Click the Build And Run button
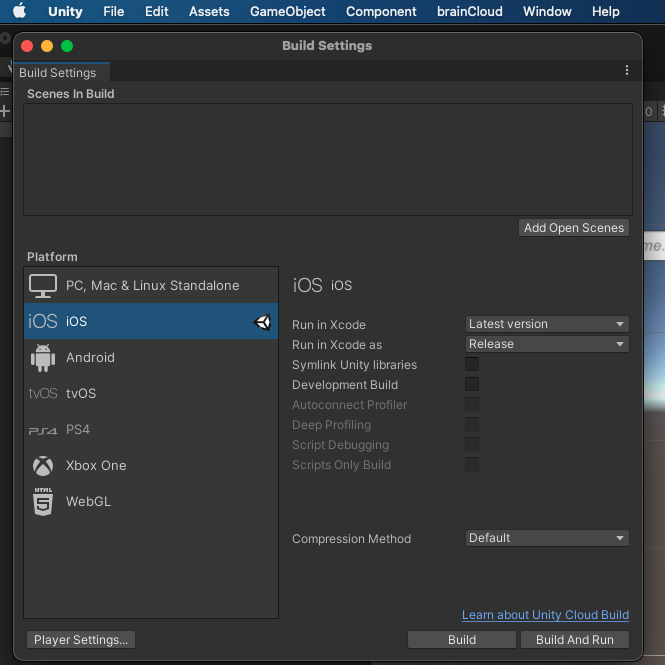Image resolution: width=665 pixels, height=665 pixels. [575, 640]
